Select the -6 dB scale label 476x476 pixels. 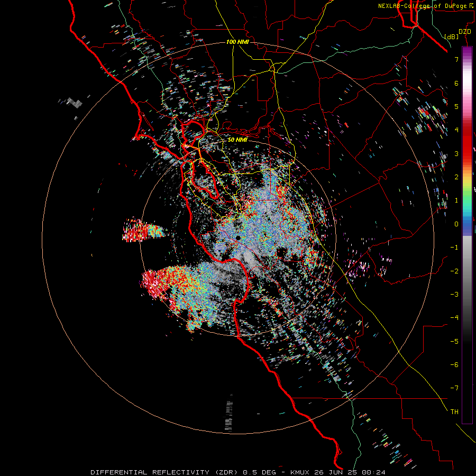pyautogui.click(x=454, y=365)
